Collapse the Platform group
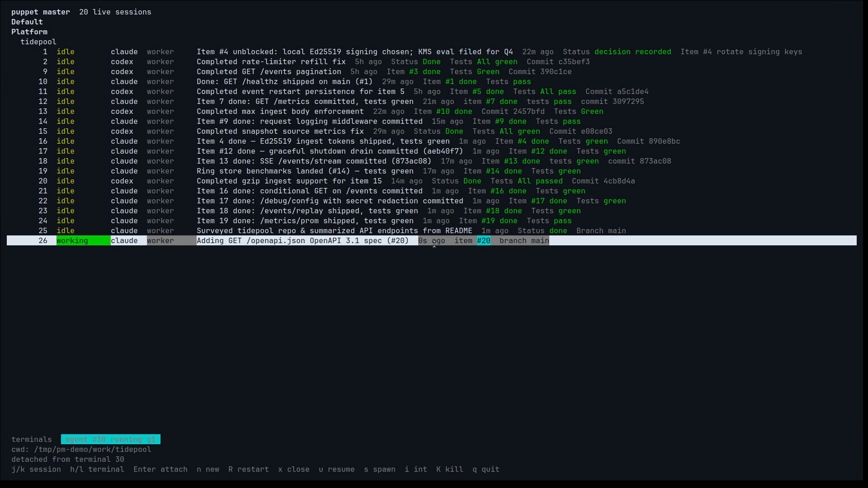Image resolution: width=868 pixels, height=488 pixels. tap(29, 32)
